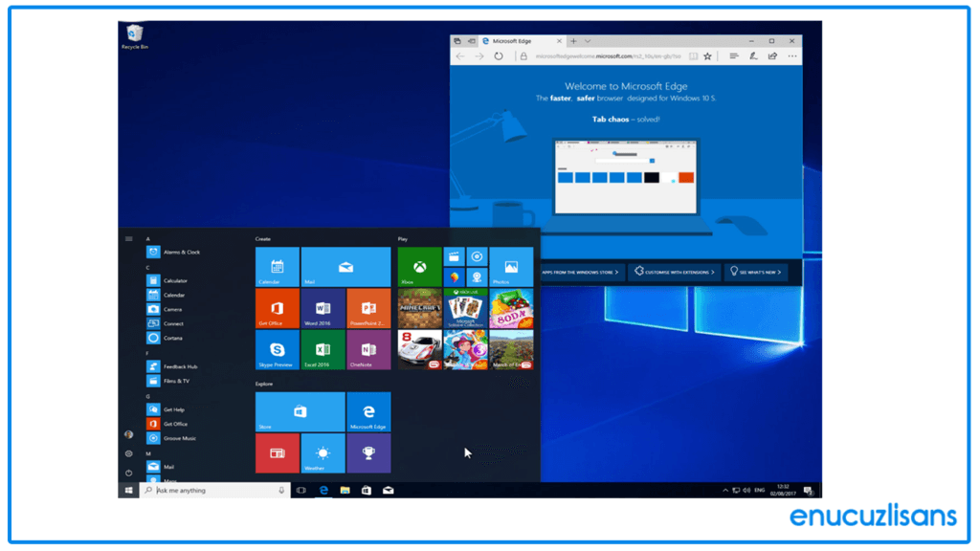The image size is (980, 551).
Task: Click the Customise With Extensions button
Action: [x=678, y=272]
